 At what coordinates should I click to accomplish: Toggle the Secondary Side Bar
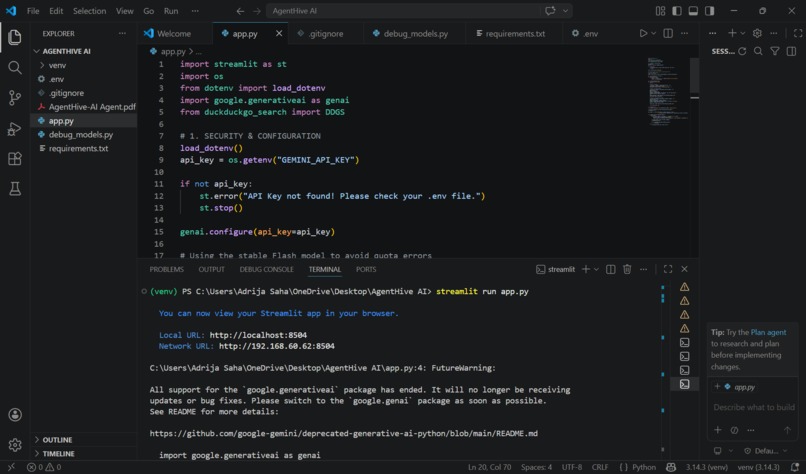[x=710, y=11]
